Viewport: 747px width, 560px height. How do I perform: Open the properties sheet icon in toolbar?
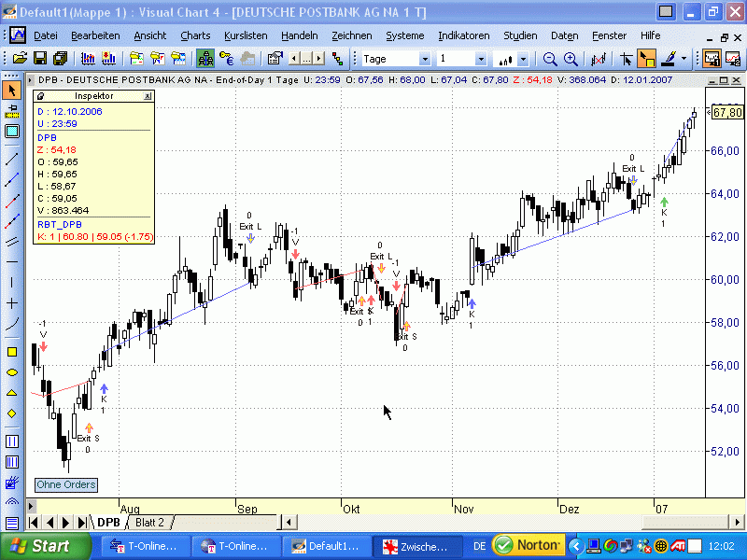coord(275,59)
